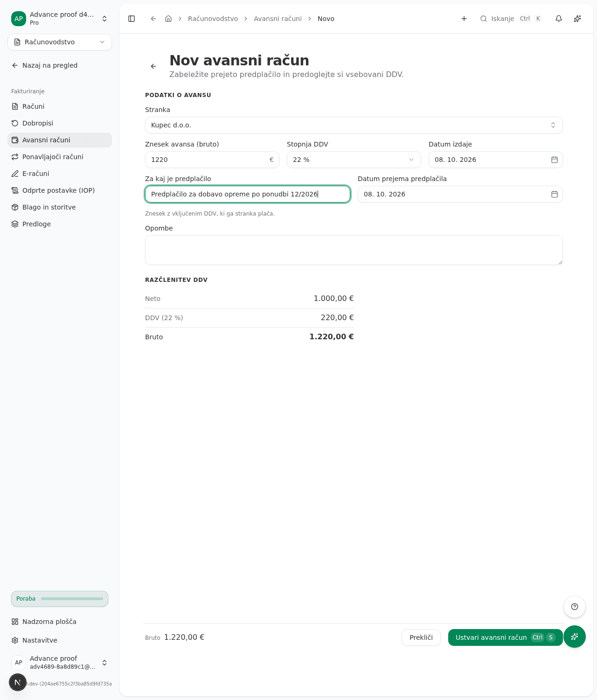Open the Stranka dropdown Kupec d.o.o.
597x700 pixels.
point(354,125)
